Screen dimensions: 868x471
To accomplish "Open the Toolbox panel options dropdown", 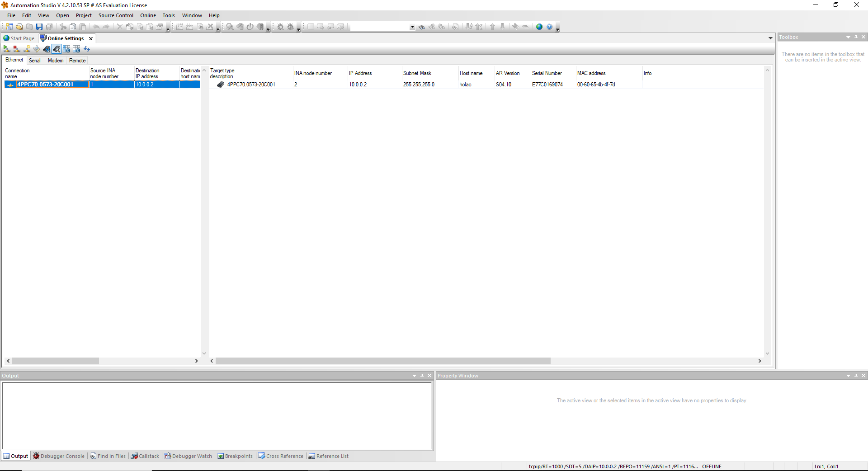I will point(848,37).
